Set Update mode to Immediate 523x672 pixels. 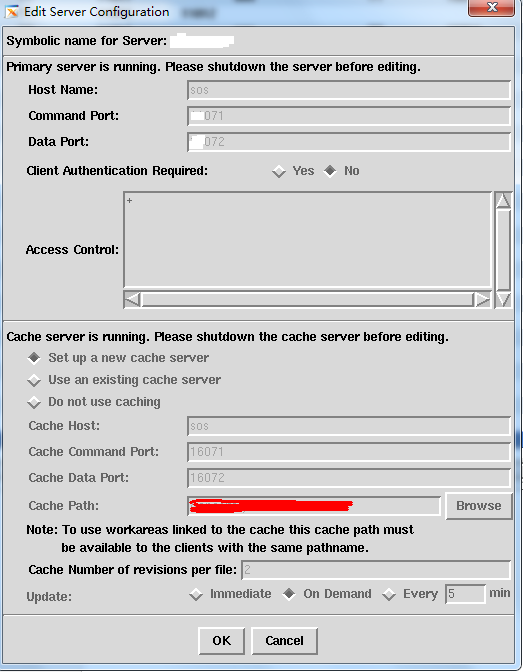[196, 594]
